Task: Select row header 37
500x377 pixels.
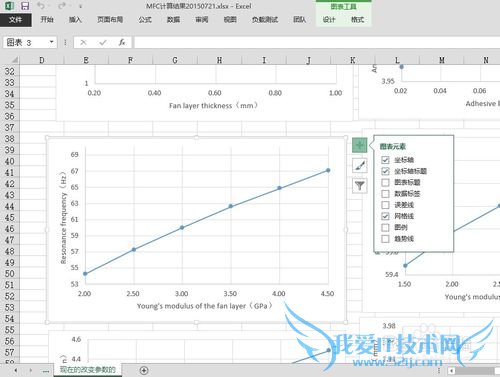Action: (10, 128)
